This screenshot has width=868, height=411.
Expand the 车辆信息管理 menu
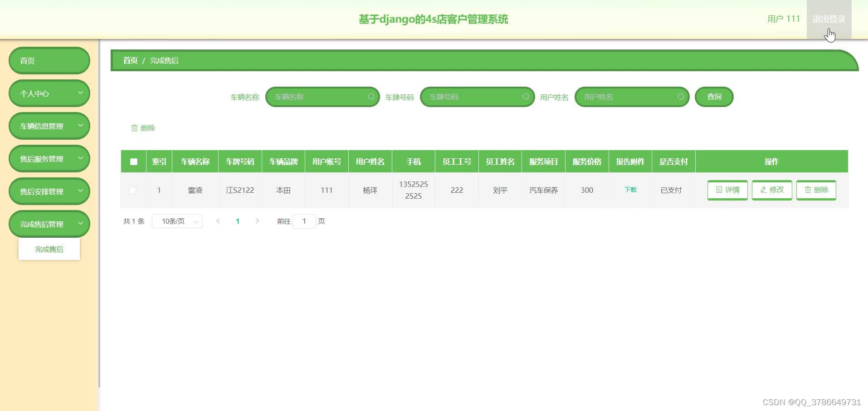pyautogui.click(x=49, y=126)
